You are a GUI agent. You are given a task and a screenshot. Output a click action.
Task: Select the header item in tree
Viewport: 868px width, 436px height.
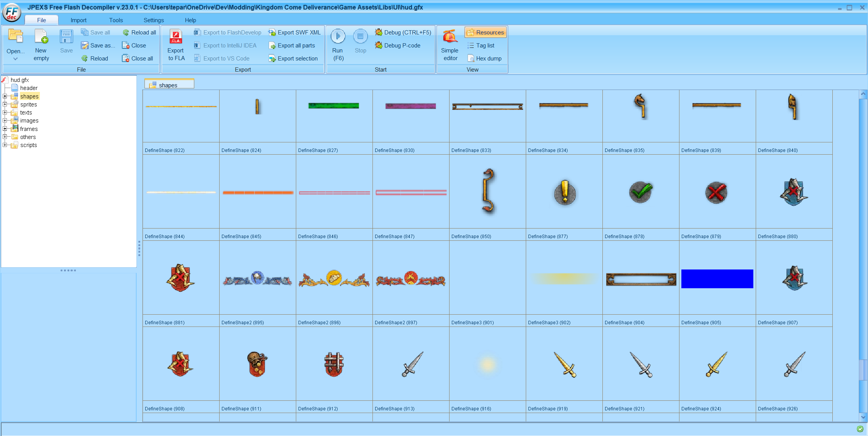(29, 88)
